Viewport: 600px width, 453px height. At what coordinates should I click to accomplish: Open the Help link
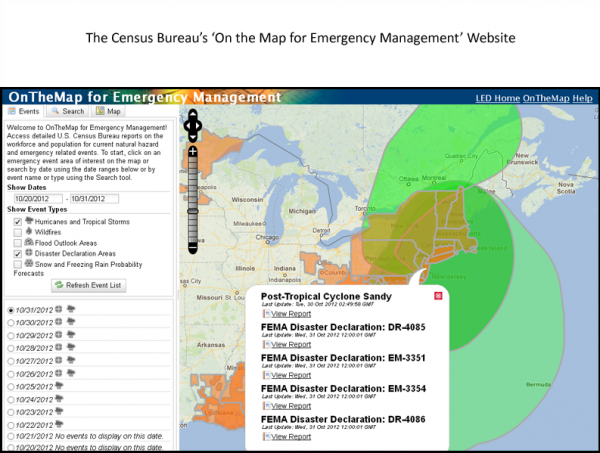click(582, 98)
